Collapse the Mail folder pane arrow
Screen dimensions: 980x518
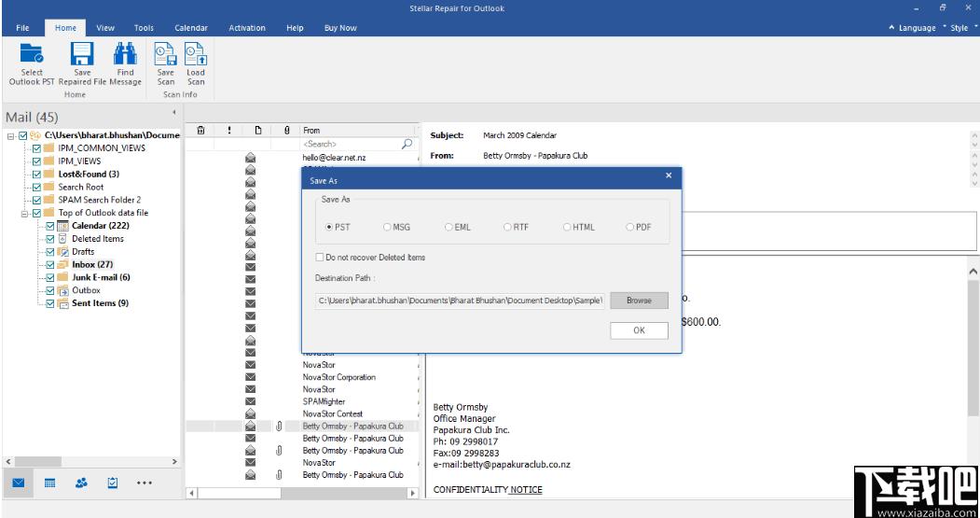click(173, 113)
